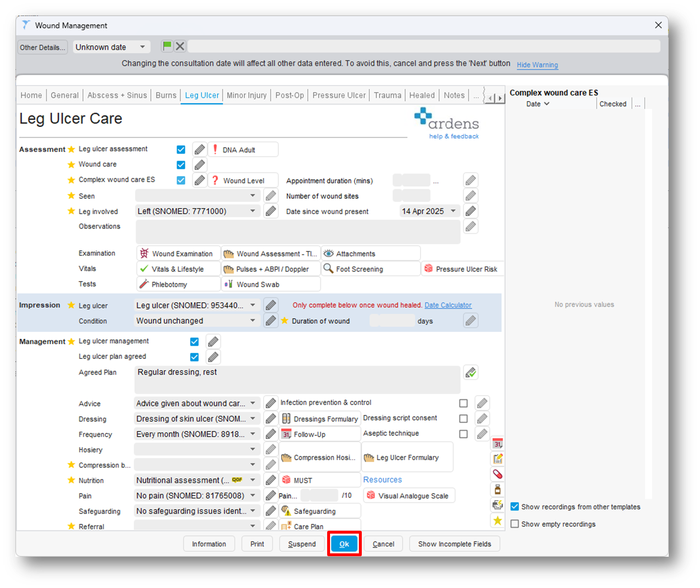Open the Wound Level question button
Screen dimensions: 700x588
[243, 180]
